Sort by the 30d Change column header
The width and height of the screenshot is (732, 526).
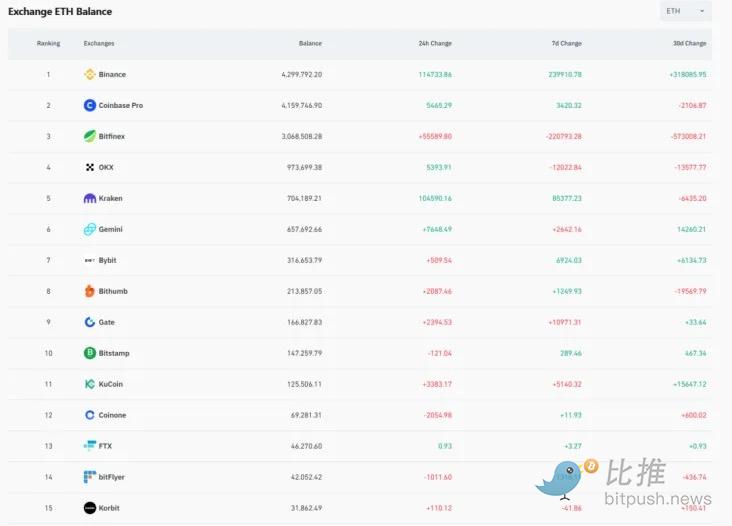[x=690, y=43]
